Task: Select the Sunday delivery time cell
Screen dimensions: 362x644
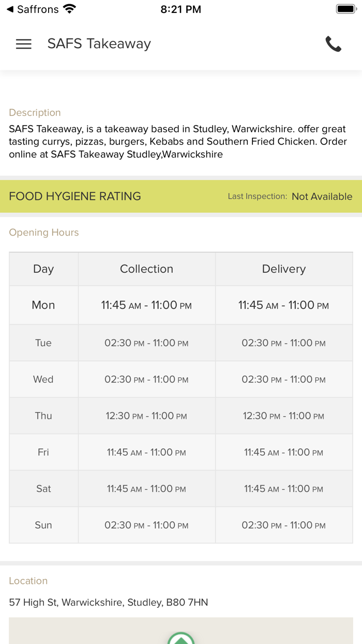Action: tap(283, 525)
